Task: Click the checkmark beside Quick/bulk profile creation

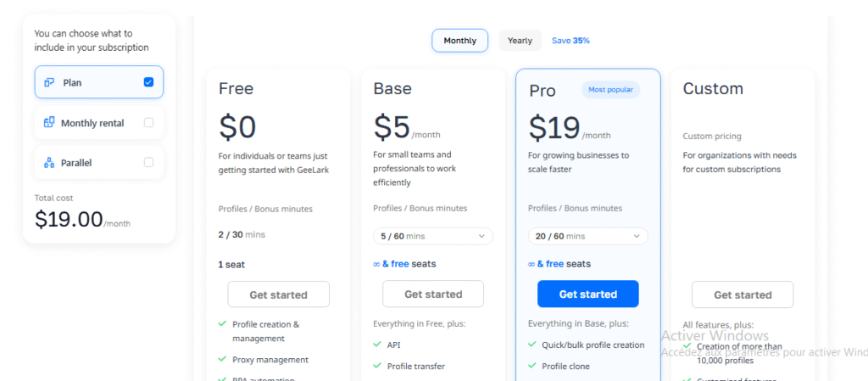Action: click(532, 345)
